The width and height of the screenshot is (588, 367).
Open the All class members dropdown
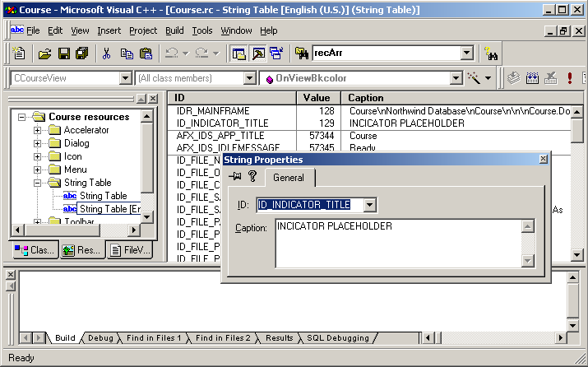[x=250, y=78]
